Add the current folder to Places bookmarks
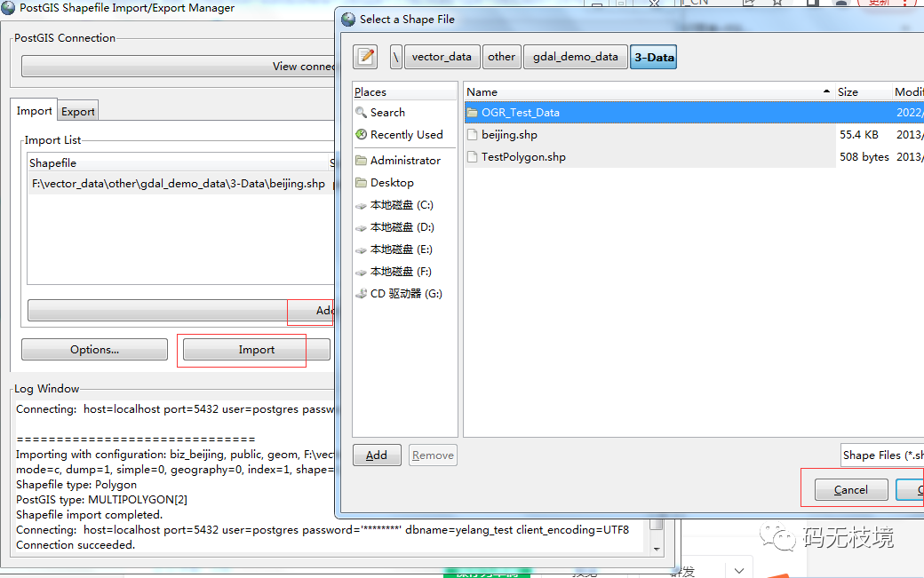924x578 pixels. click(x=377, y=455)
